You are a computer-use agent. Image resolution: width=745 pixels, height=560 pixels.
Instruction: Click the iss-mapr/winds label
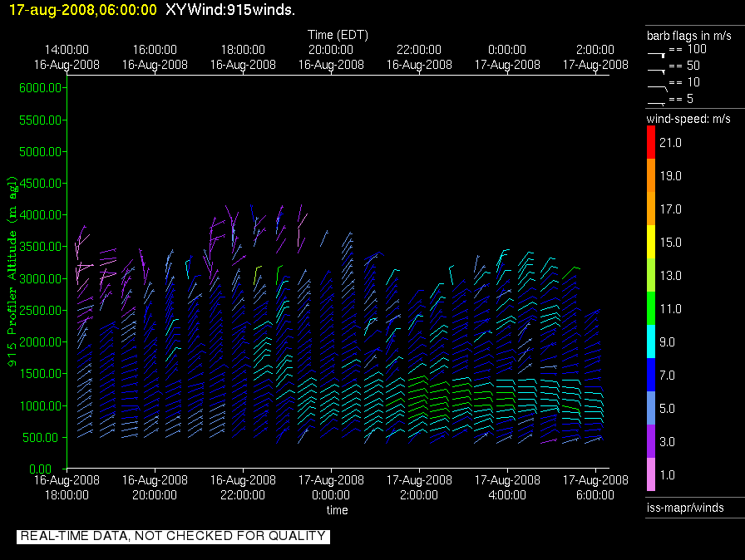point(685,508)
